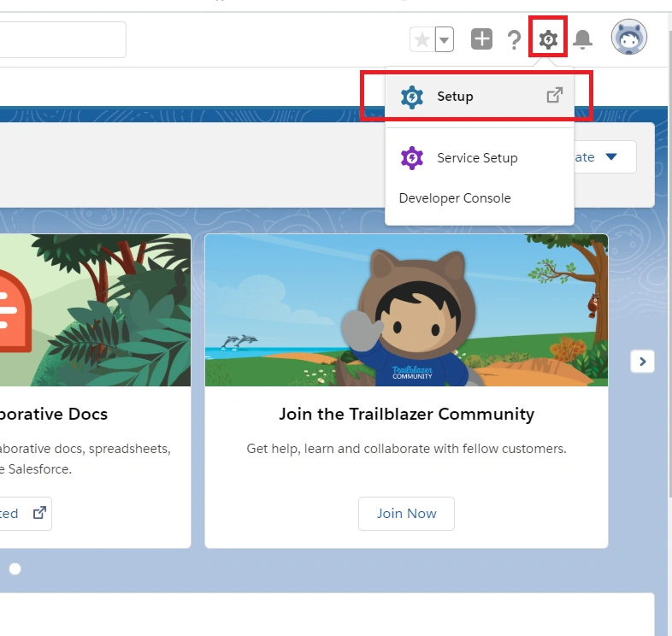The width and height of the screenshot is (672, 636).
Task: Click the Collaborative Docs card image
Action: [x=95, y=309]
